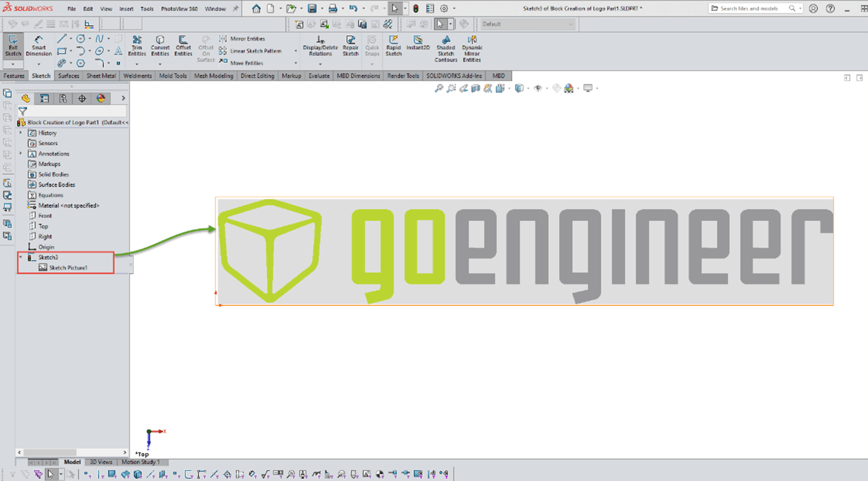Switch to the Evaluate ribbon tab
Screen dimensions: 868x481
[319, 76]
